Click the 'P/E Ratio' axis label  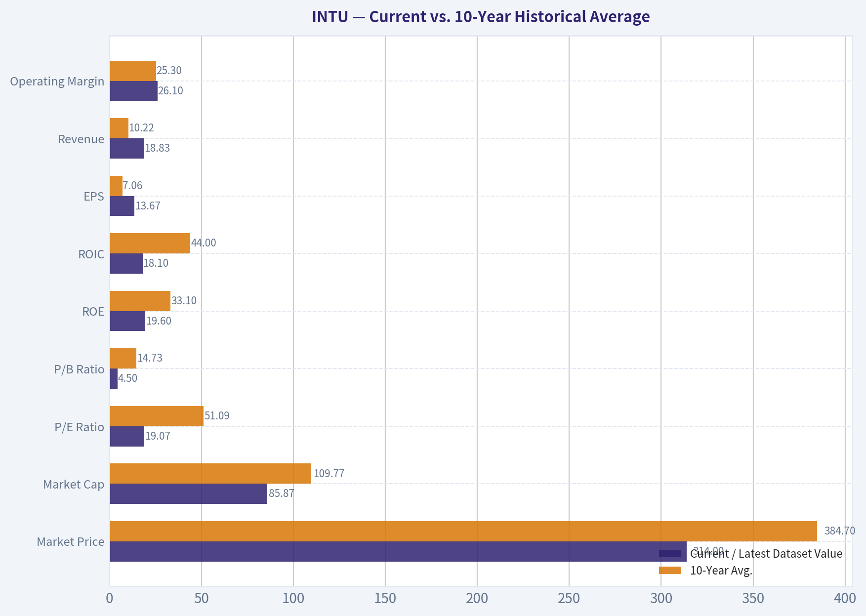80,427
